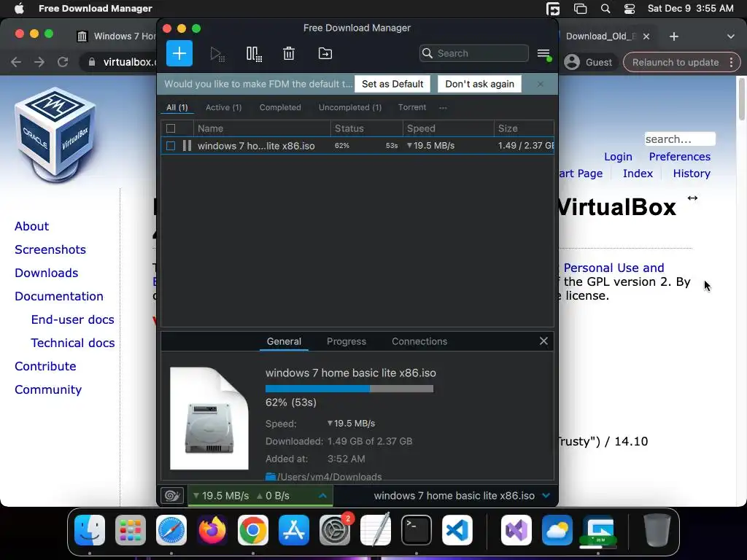Open Visual Studio Code from the dock
The height and width of the screenshot is (560, 747).
point(457,530)
